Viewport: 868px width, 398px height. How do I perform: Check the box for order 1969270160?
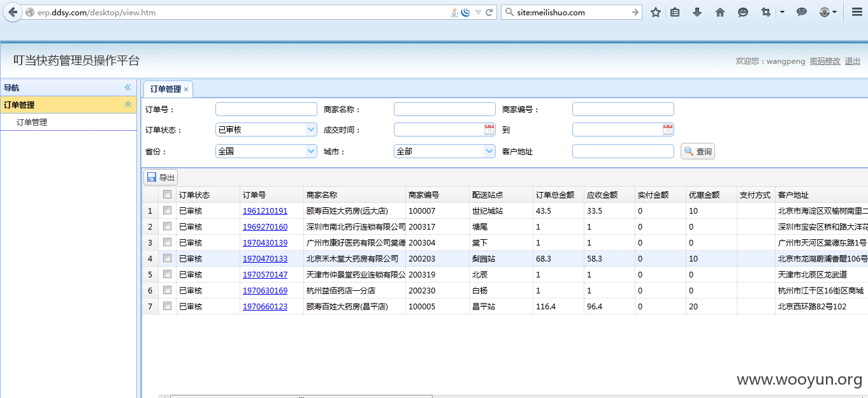coord(167,226)
